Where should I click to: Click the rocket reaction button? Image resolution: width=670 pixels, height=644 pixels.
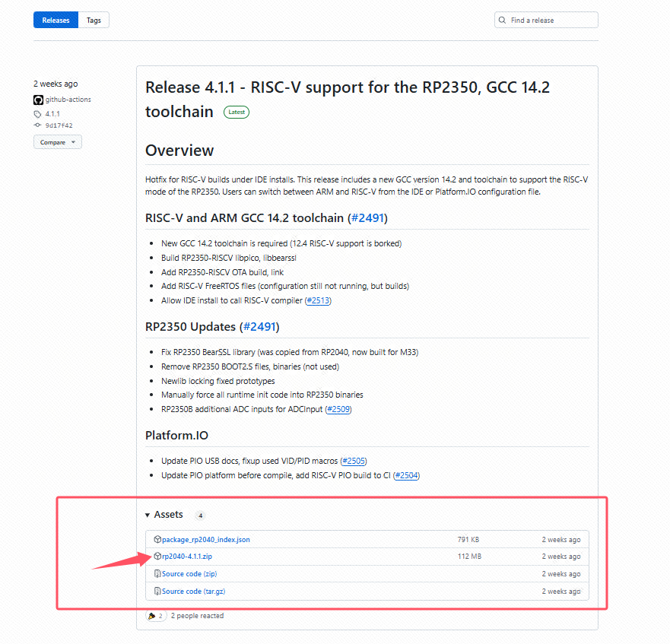pos(156,616)
